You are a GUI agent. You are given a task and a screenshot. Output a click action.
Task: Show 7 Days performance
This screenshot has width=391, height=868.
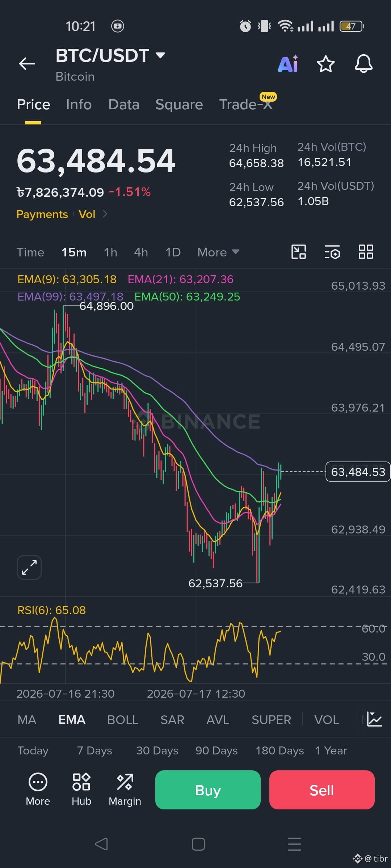tap(94, 750)
